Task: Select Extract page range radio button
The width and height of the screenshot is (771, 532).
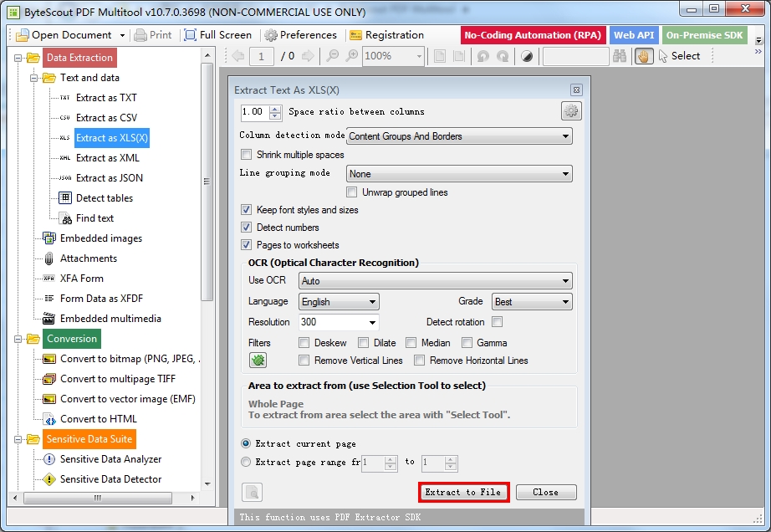Action: 246,462
